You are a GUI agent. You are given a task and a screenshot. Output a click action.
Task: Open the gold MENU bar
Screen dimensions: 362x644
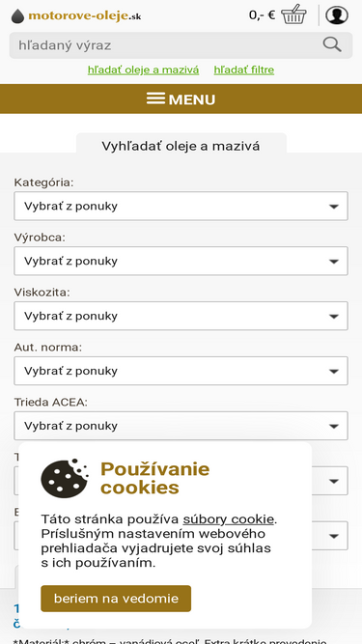click(x=181, y=99)
